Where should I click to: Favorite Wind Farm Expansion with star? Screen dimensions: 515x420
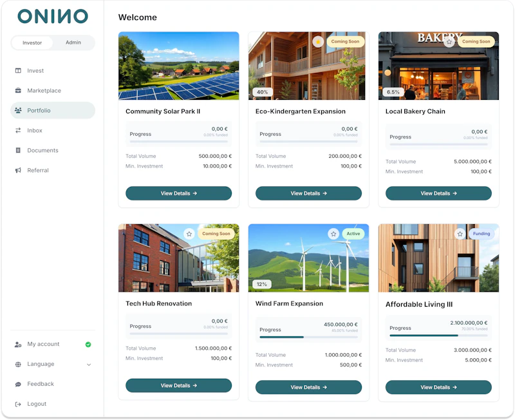[333, 234]
